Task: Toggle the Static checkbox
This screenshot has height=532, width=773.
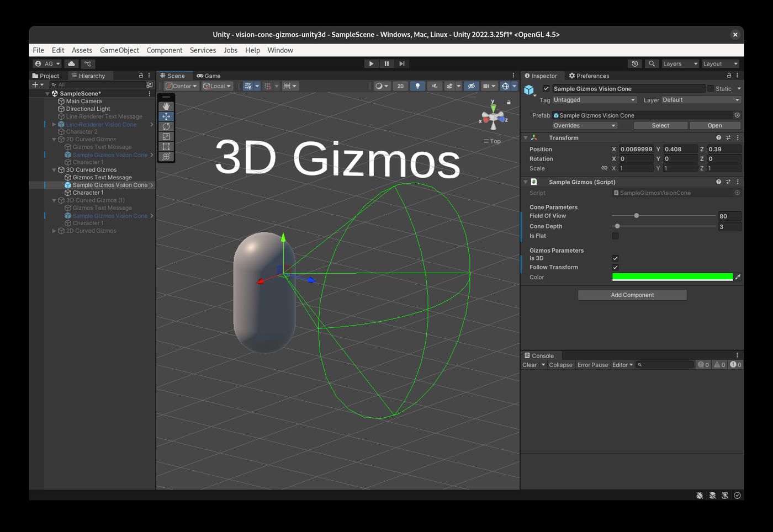Action: click(710, 88)
